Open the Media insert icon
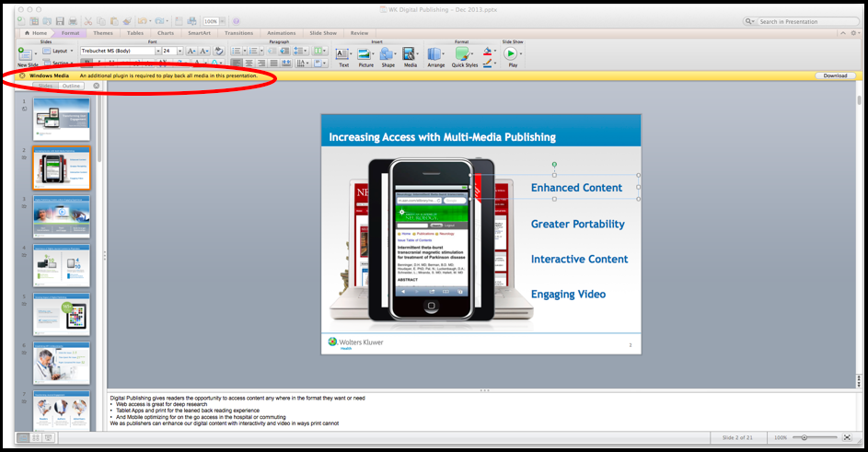This screenshot has width=868, height=452. coord(410,54)
